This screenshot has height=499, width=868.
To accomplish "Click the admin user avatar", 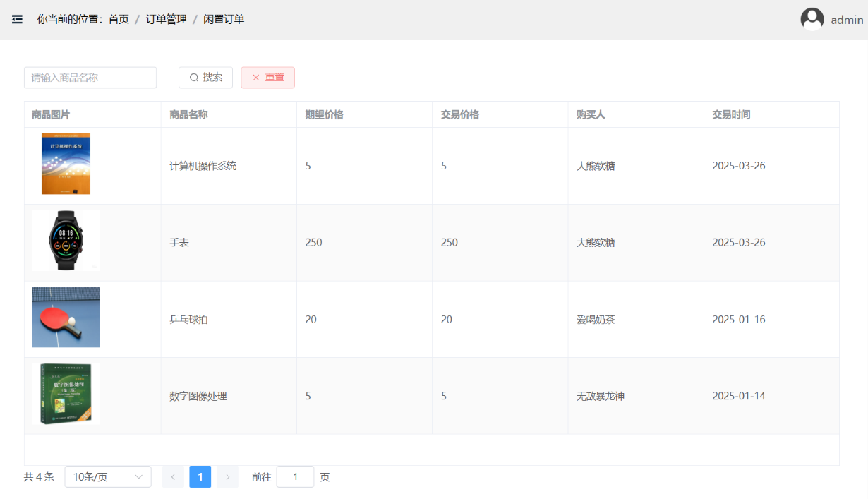I will pos(812,19).
